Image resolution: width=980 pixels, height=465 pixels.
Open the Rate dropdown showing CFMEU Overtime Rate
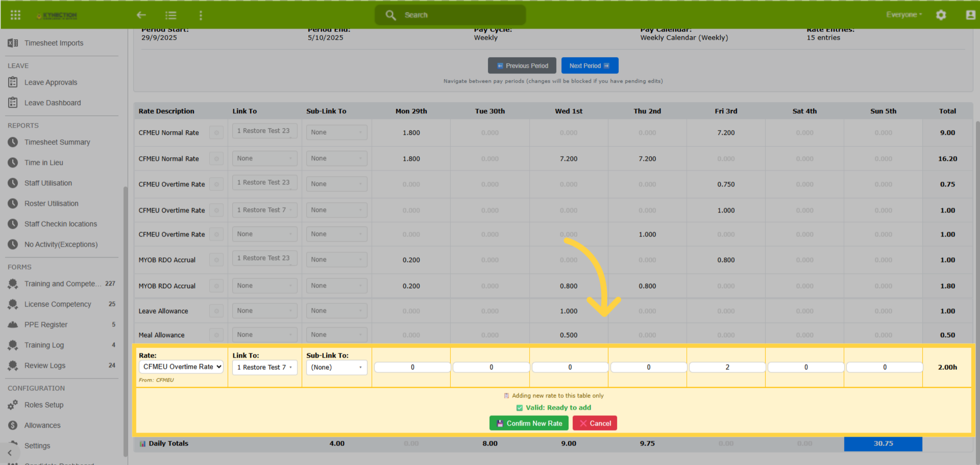(181, 367)
